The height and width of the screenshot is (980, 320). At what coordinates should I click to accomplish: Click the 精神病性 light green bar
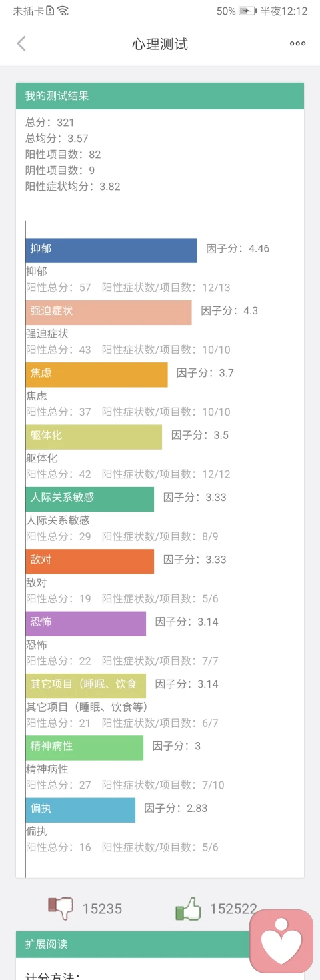pyautogui.click(x=85, y=747)
